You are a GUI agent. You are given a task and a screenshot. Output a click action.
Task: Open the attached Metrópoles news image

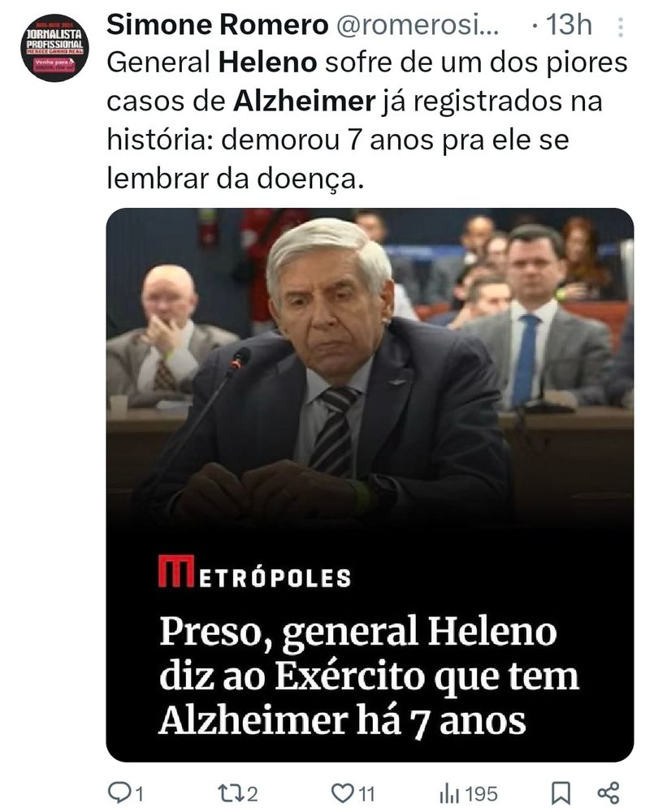pyautogui.click(x=370, y=485)
